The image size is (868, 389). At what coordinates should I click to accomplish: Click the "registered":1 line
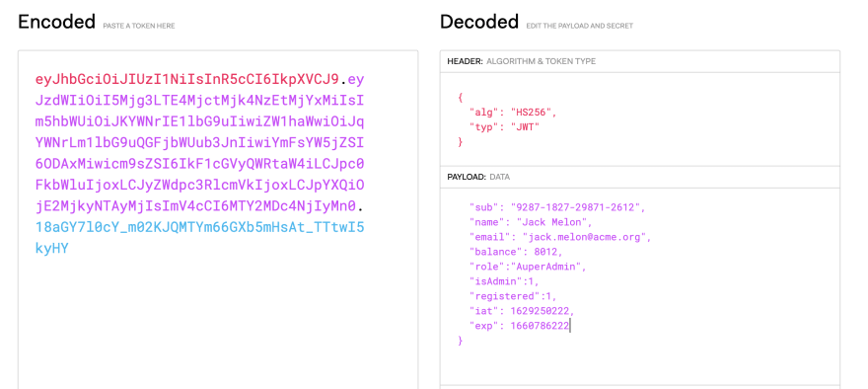coord(513,296)
